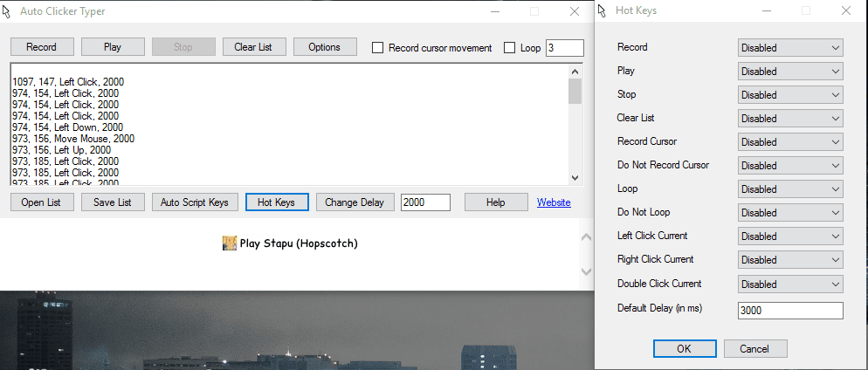The image size is (868, 370).
Task: Open the Website link
Action: point(554,202)
